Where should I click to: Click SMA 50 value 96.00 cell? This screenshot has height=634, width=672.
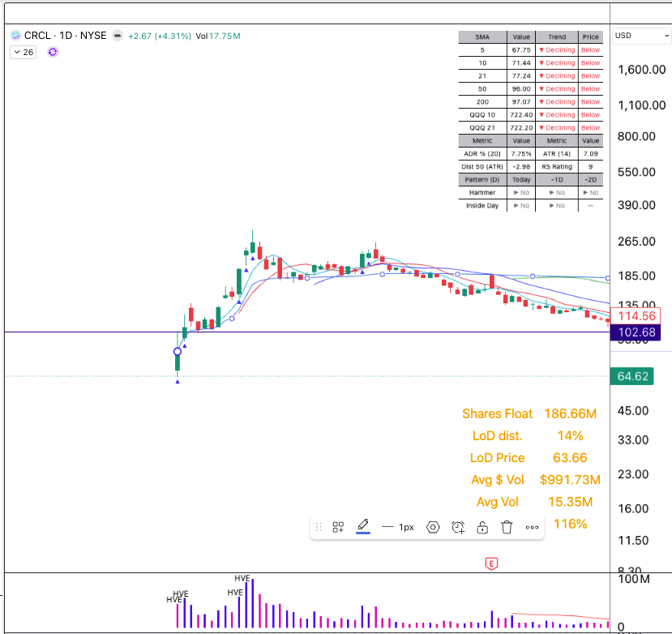(521, 88)
